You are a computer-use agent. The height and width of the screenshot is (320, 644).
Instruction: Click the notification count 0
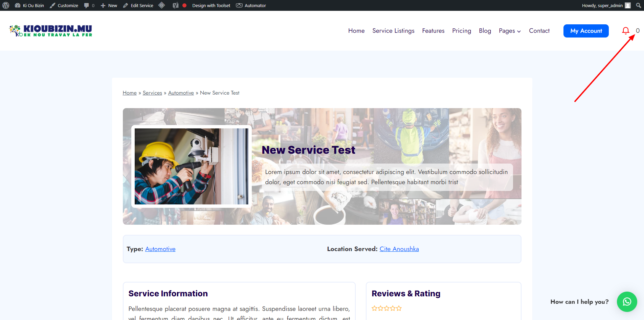click(638, 31)
